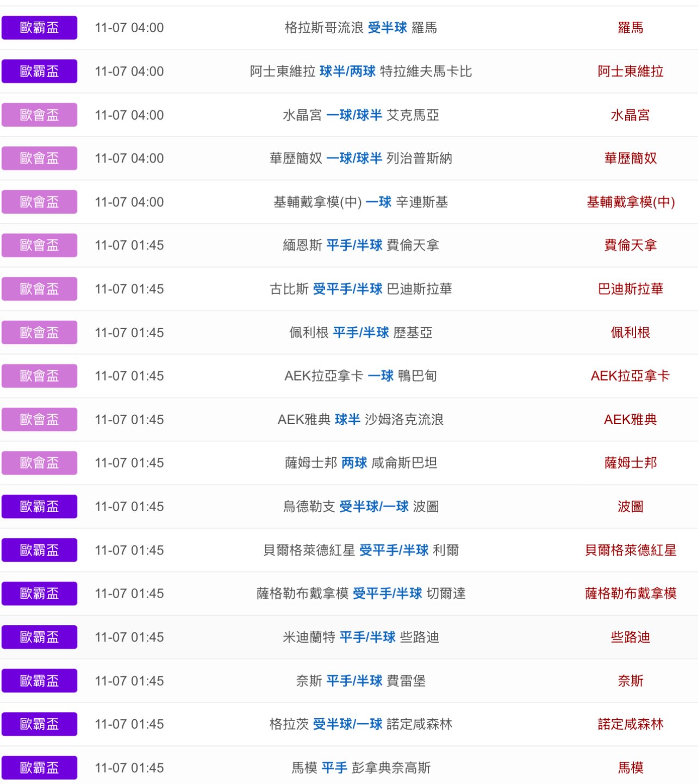The height and width of the screenshot is (784, 698).
Task: Click the 歐霸盃 badge beside 馬模 match
Action: click(39, 768)
